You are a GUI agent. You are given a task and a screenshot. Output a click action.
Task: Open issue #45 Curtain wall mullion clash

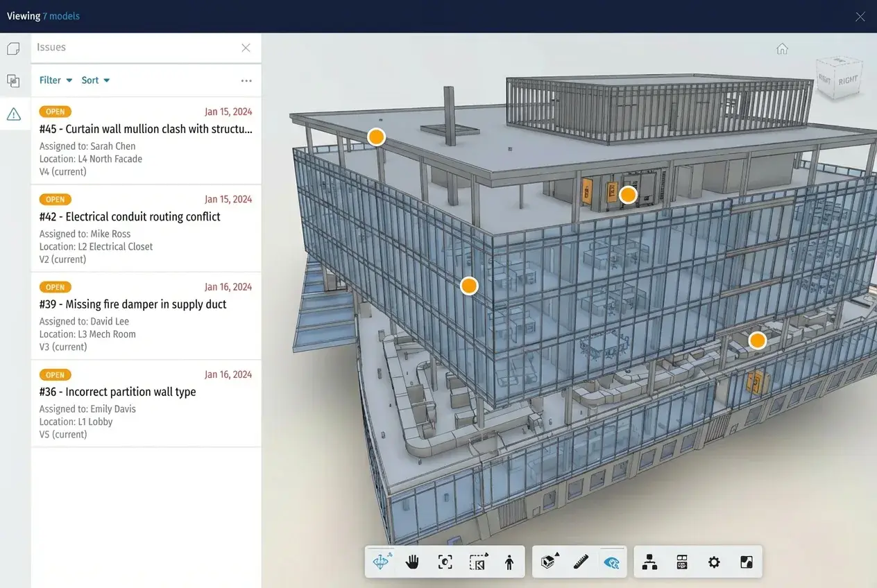coord(146,141)
